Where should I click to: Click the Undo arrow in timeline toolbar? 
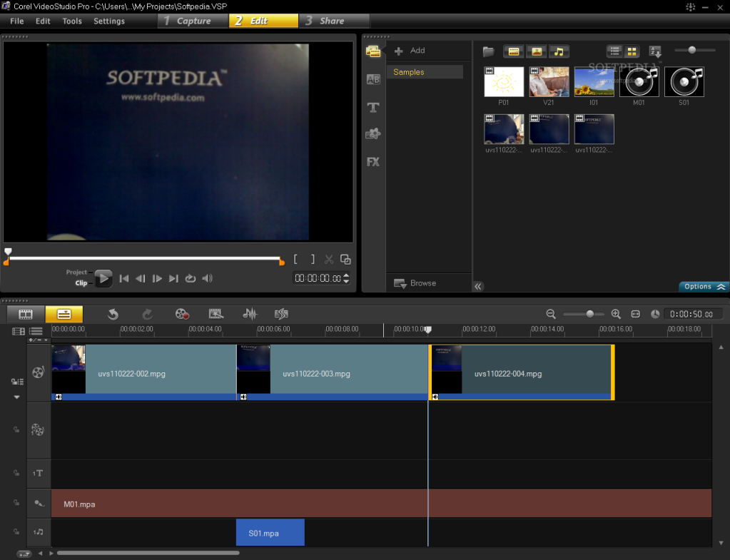pos(113,314)
